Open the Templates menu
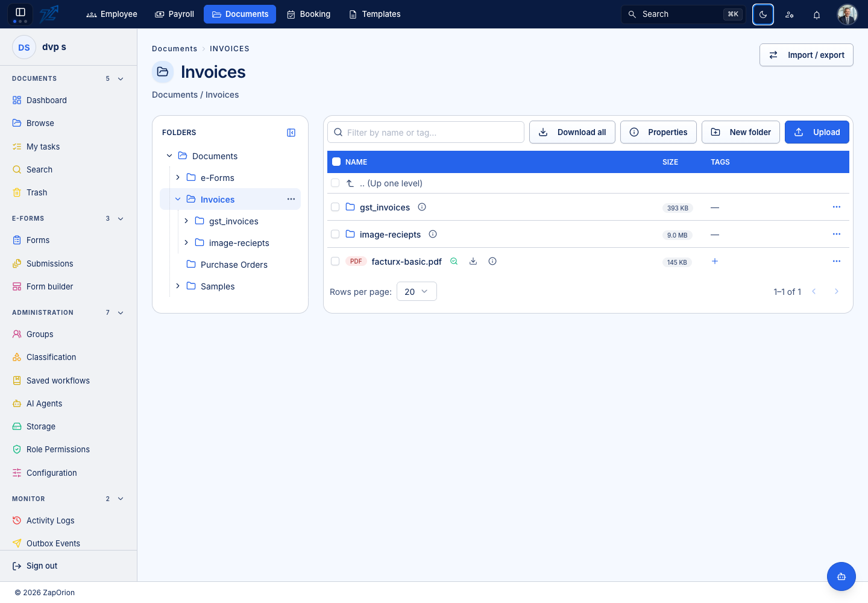 375,14
